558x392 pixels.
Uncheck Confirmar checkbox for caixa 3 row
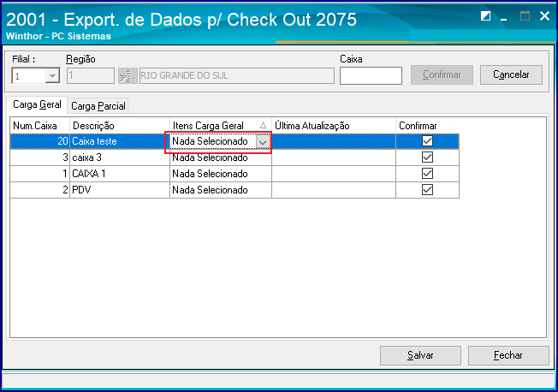click(x=427, y=157)
